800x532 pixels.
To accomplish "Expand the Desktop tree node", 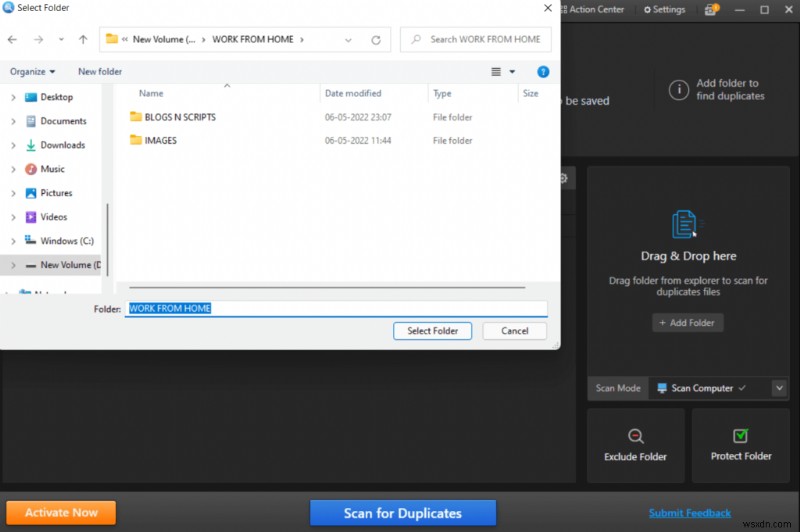I will (x=13, y=97).
